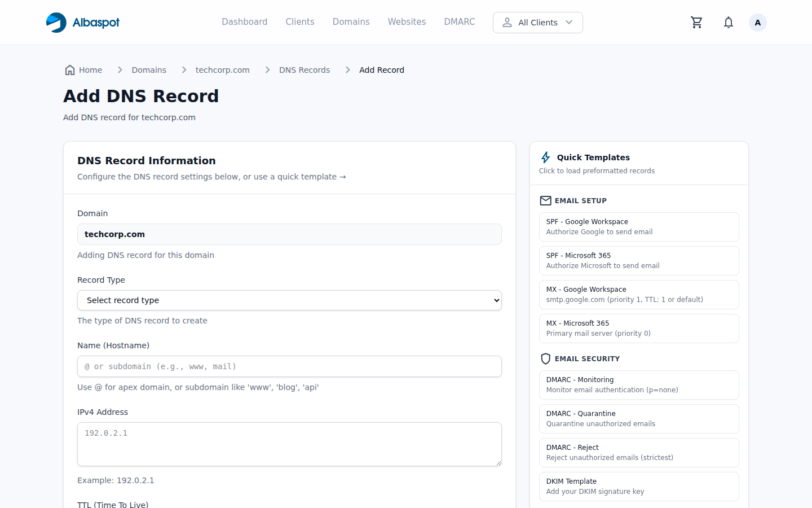Click the techcorp.com breadcrumb
This screenshot has height=508, width=812.
[x=222, y=69]
